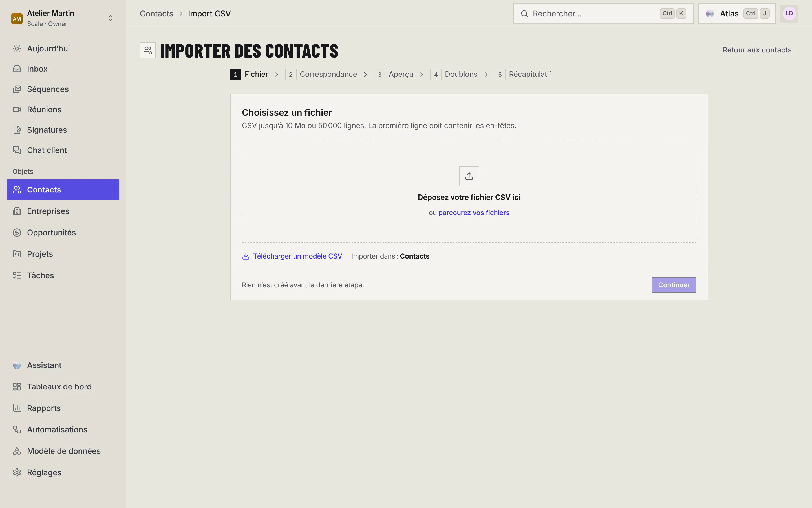Click the contacts icon beside page title
Screen dimensions: 812x508
coord(148,51)
